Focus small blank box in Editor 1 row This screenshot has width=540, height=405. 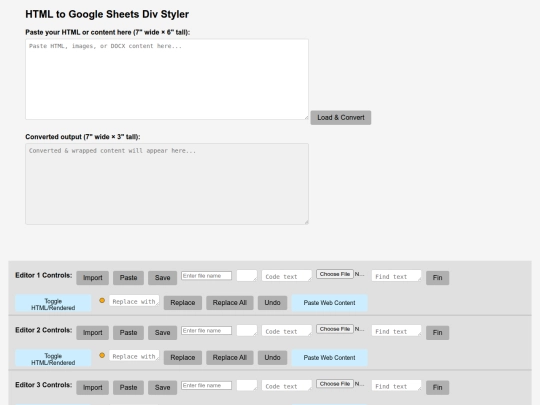[x=247, y=276]
